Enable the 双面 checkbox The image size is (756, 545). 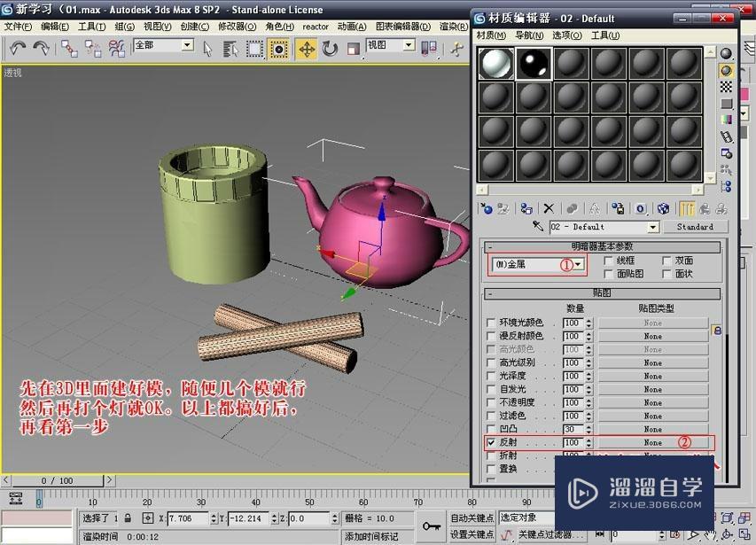(x=666, y=261)
